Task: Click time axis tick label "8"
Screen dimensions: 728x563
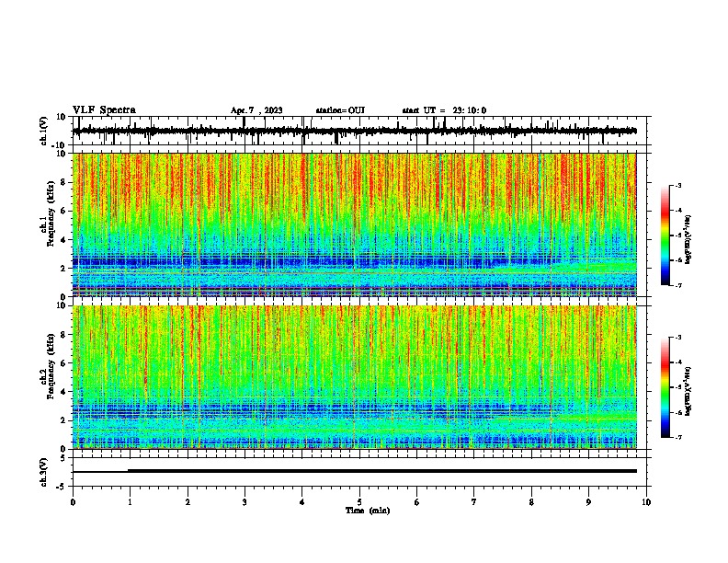Action: click(531, 502)
